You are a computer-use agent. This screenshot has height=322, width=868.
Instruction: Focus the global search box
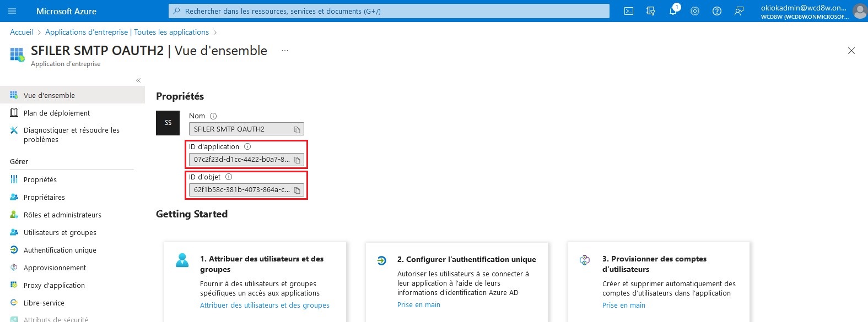coord(389,11)
